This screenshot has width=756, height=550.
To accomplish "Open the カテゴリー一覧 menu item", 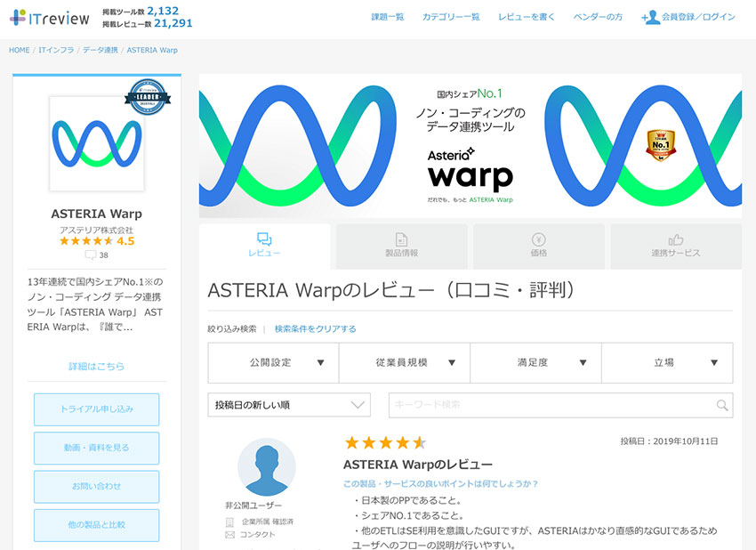I will point(451,17).
